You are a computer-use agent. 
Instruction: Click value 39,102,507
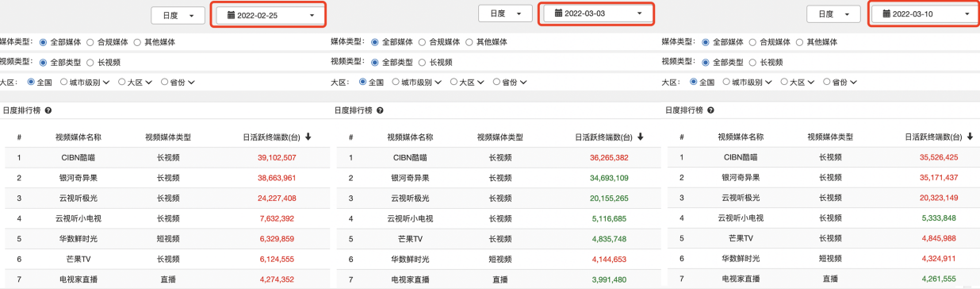[277, 158]
